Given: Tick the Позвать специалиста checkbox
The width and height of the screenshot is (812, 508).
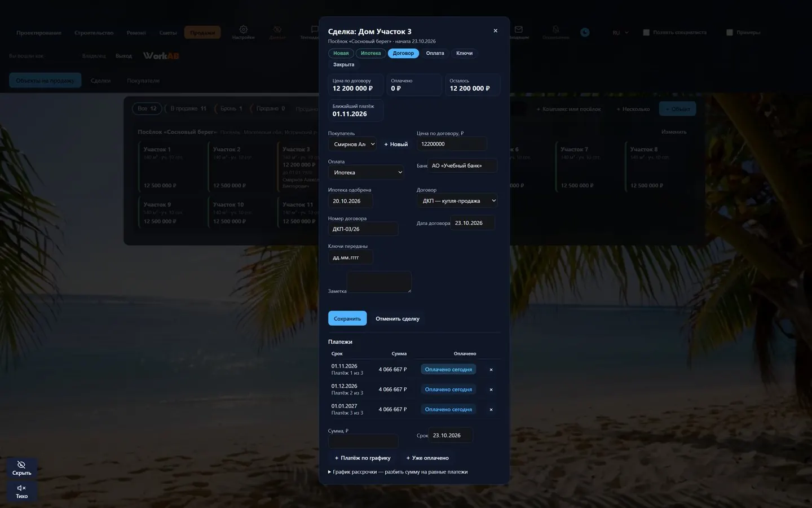Looking at the screenshot, I should click(x=646, y=32).
